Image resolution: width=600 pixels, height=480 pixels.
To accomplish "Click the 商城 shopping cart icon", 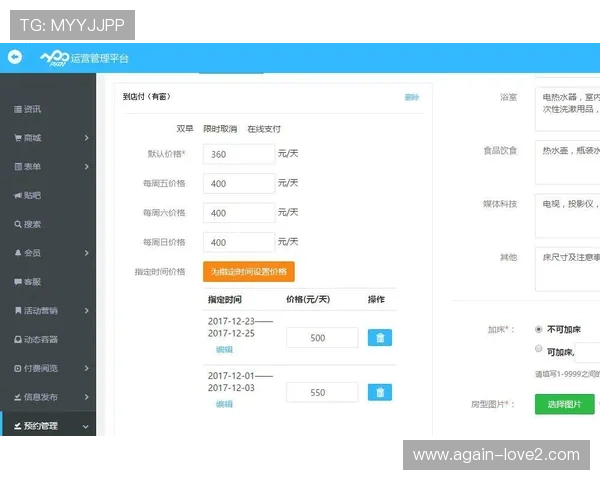I will (18, 138).
